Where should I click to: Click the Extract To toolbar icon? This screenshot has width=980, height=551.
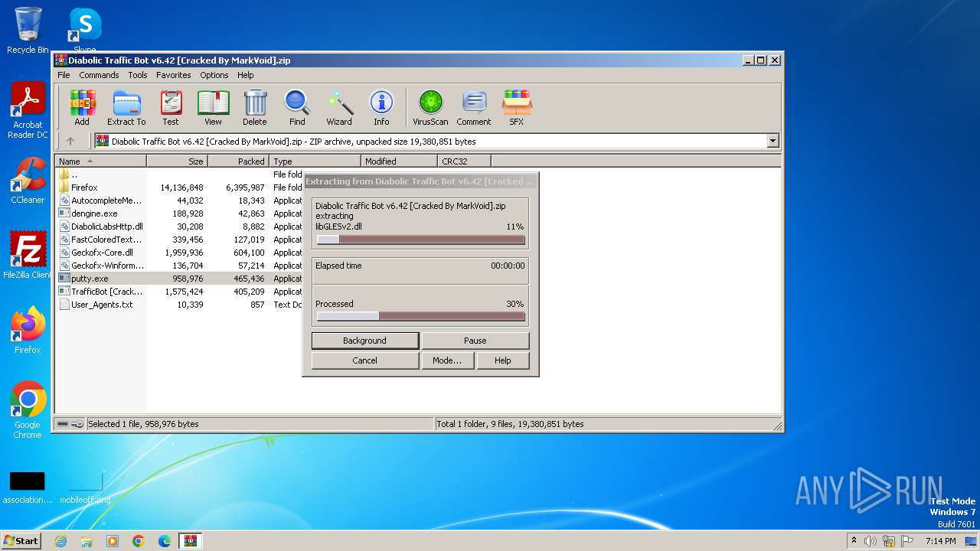pos(126,107)
